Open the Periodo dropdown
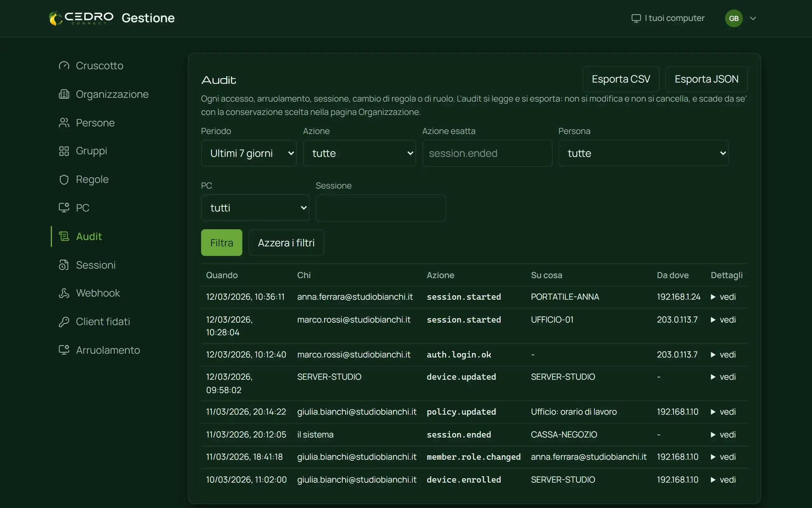Screen dimensions: 812x508 click(249, 153)
